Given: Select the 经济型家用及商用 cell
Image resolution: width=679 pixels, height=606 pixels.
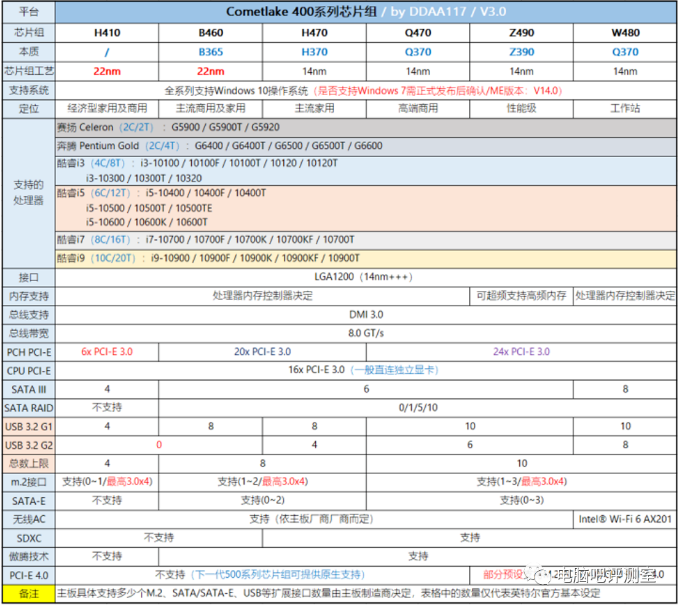Looking at the screenshot, I should [x=107, y=108].
